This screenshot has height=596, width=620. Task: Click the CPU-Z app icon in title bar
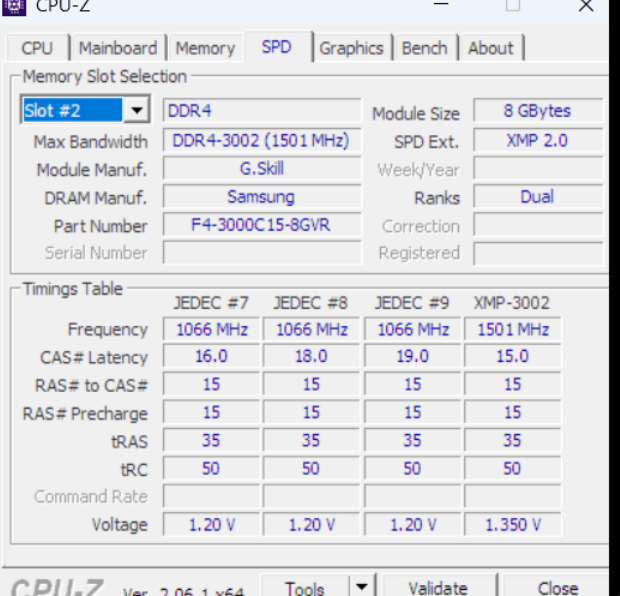coord(14,6)
